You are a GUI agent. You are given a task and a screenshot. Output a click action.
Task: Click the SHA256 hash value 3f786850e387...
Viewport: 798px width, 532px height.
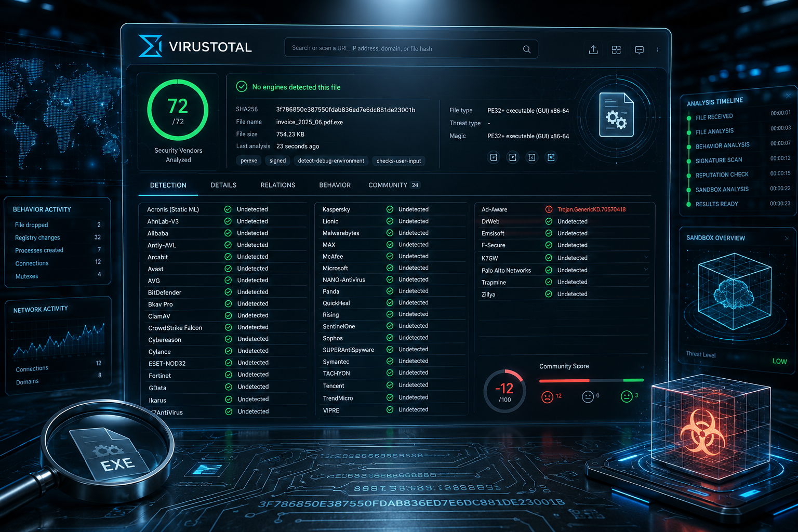(345, 110)
